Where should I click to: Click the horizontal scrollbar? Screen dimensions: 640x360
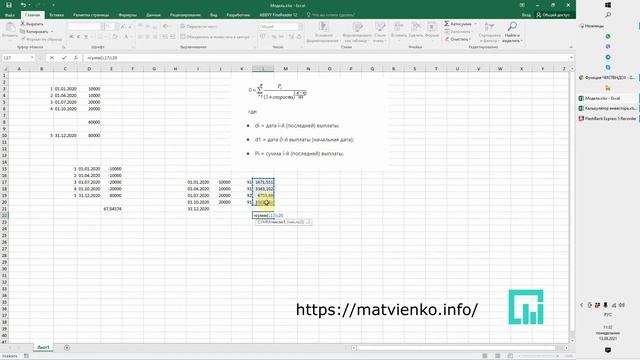(x=460, y=348)
